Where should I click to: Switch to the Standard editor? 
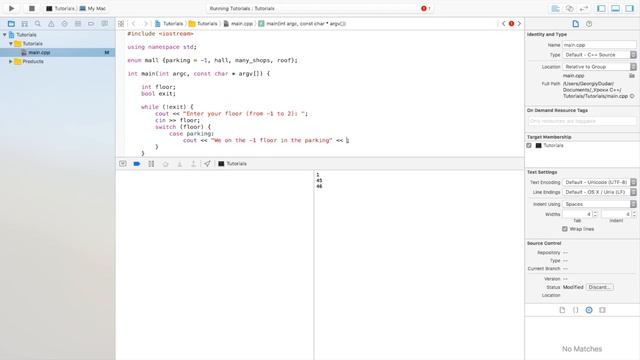[556, 8]
